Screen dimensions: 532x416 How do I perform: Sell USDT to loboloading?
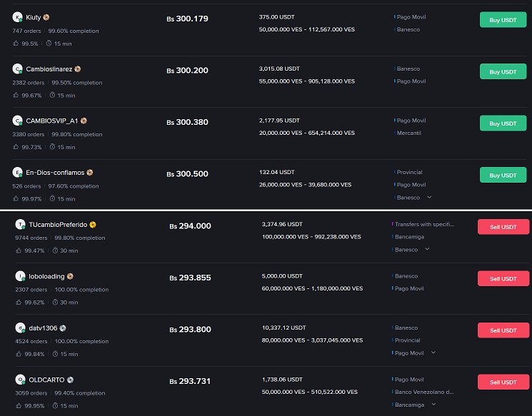coord(503,279)
